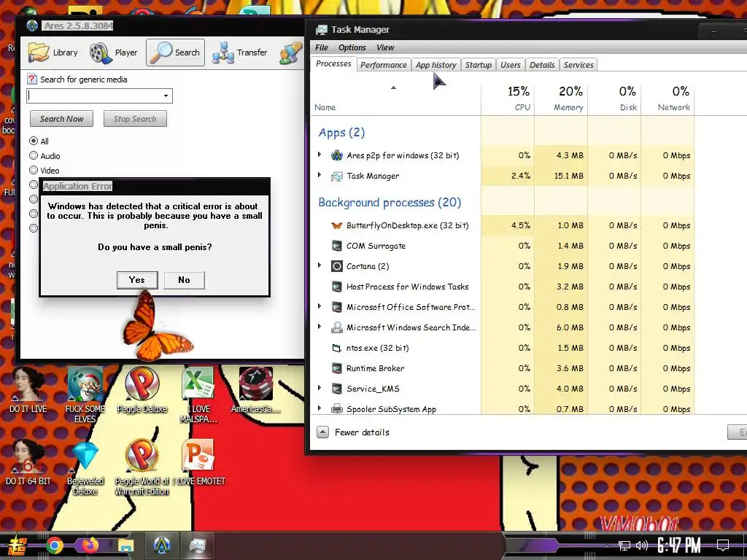The image size is (747, 560).
Task: Click Yes in the Application Error dialog
Action: click(x=136, y=280)
